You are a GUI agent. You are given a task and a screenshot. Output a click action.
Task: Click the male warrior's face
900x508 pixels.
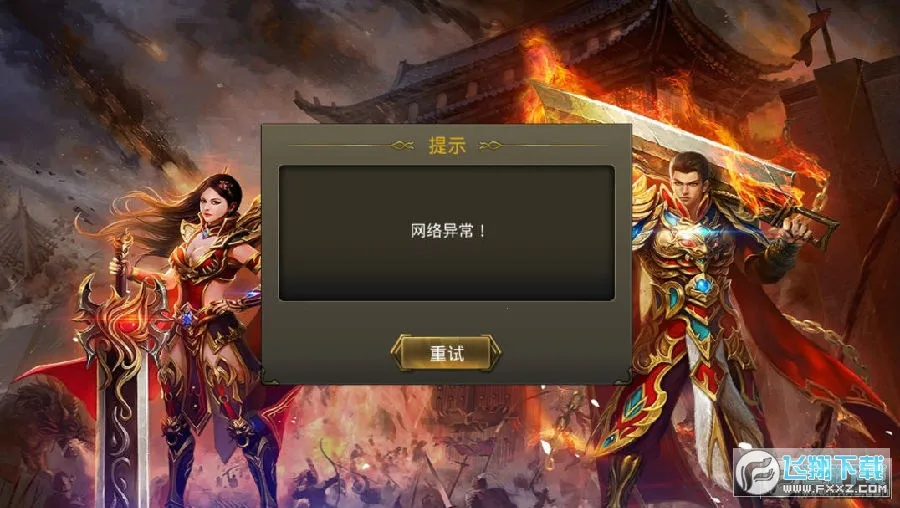point(689,181)
